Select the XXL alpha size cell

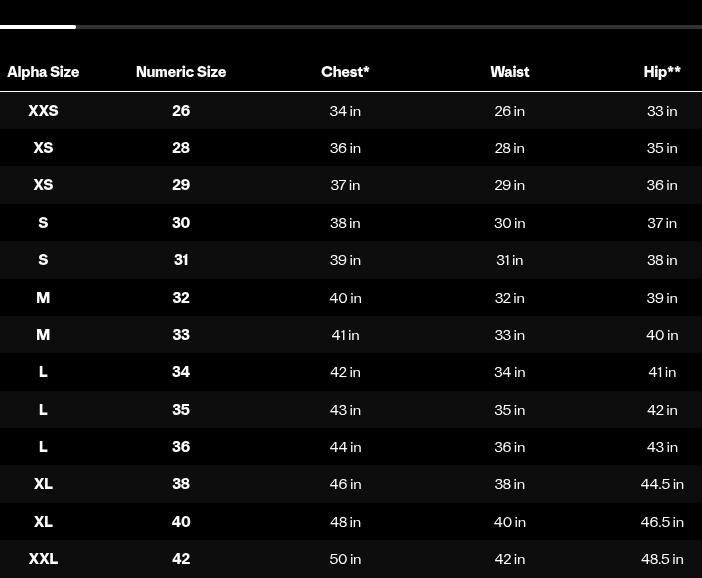click(43, 559)
